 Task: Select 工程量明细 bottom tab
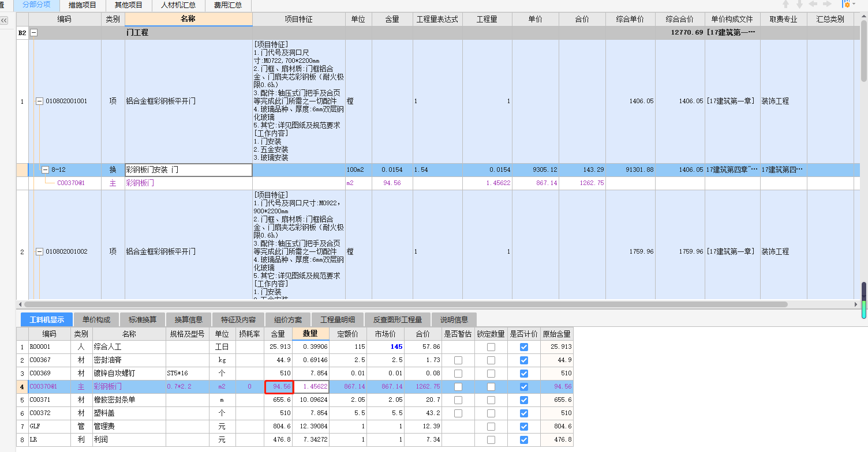pos(338,319)
